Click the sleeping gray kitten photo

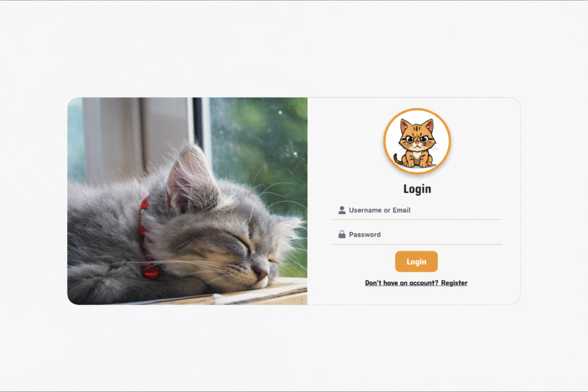(188, 201)
